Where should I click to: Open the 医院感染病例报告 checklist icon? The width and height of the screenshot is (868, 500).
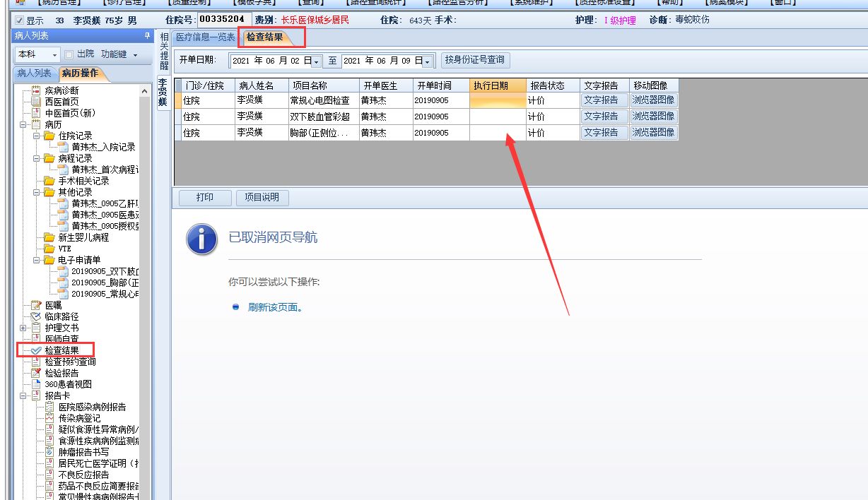pos(49,407)
